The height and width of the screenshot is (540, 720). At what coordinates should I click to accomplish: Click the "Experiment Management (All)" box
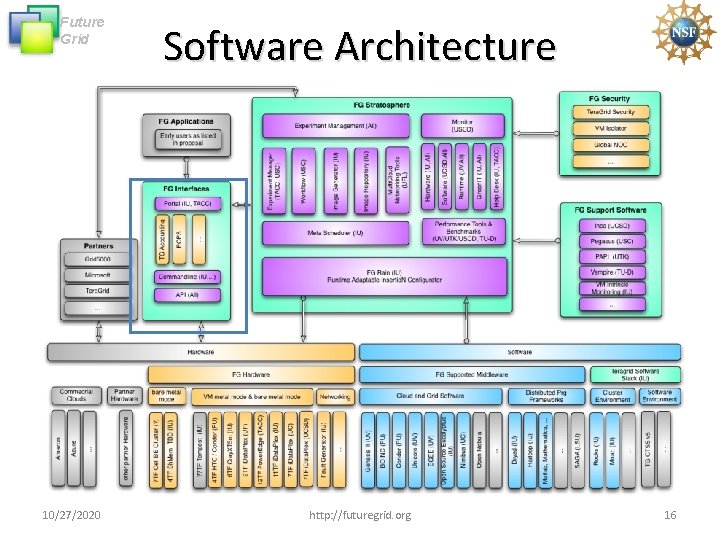[x=336, y=126]
